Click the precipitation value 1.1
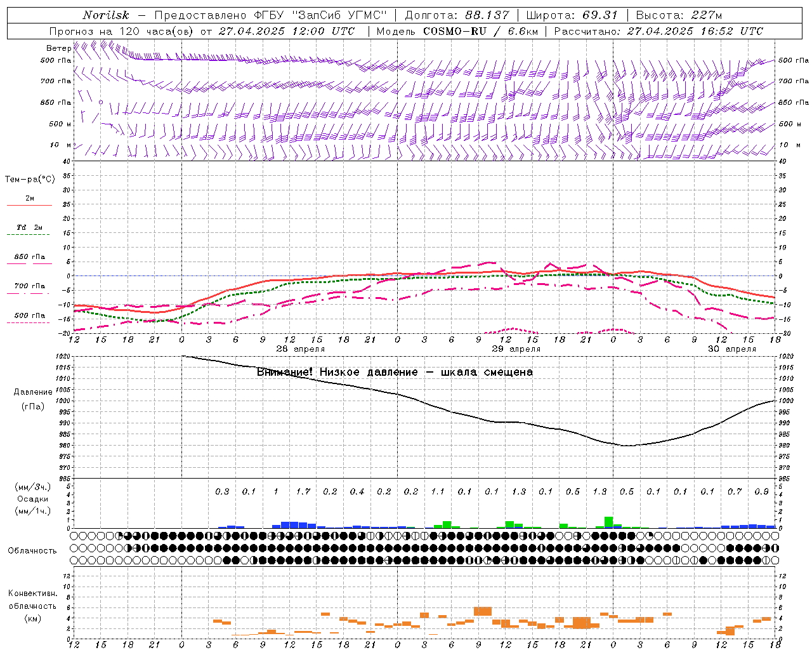The height and width of the screenshot is (650, 812). 438,491
